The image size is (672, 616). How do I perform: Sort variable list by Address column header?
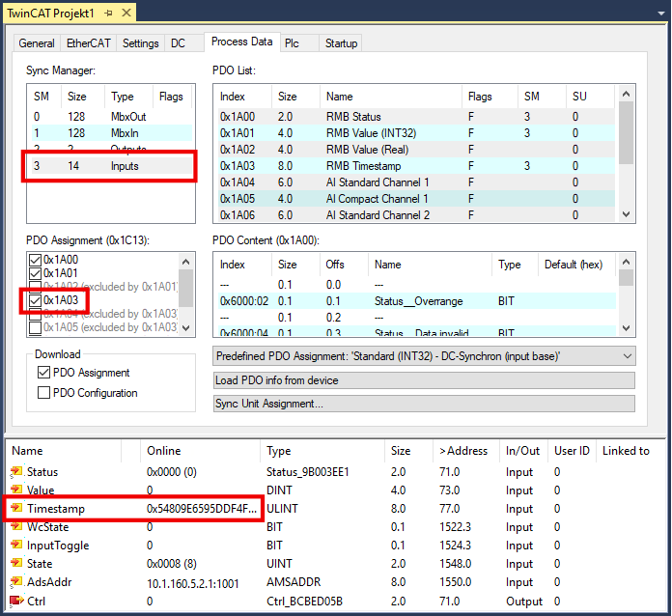click(466, 451)
